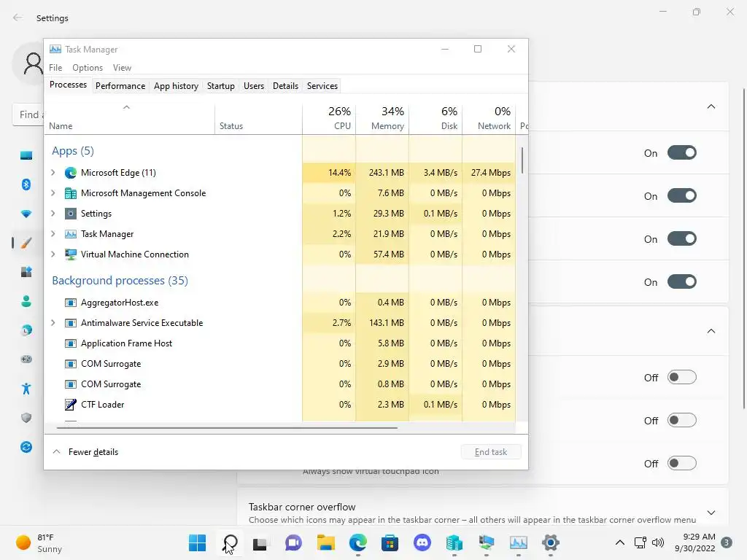
Task: Turn off the fourth On toggle in Settings
Action: pos(682,281)
